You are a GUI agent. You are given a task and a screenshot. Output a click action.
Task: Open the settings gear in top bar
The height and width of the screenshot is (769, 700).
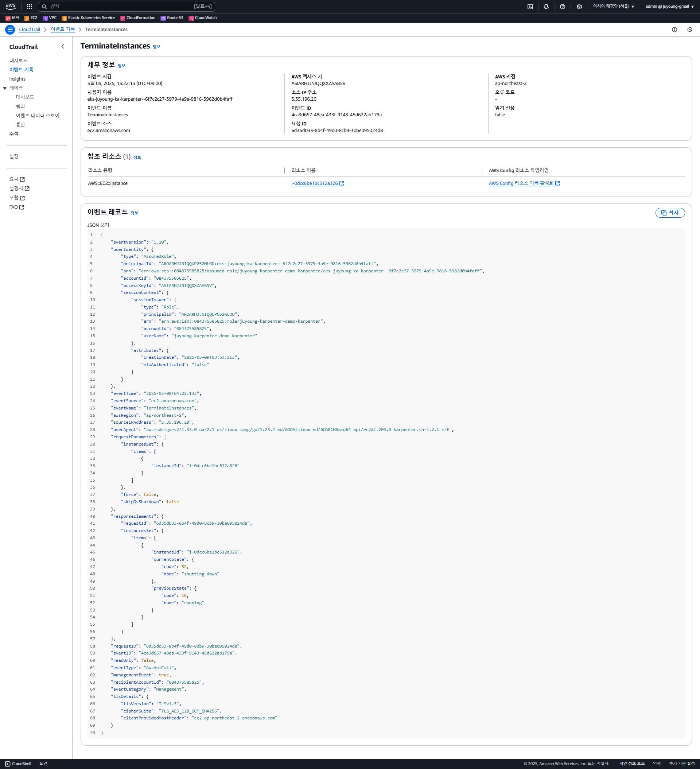pos(579,7)
